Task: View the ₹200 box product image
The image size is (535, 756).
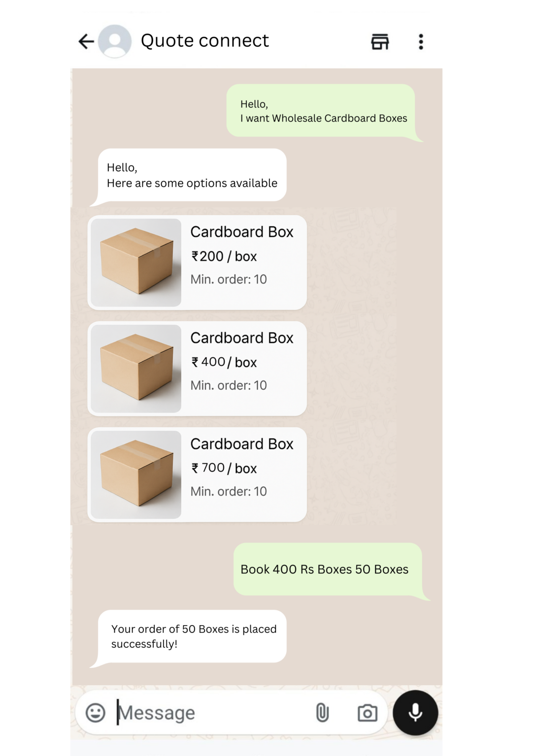Action: click(136, 262)
